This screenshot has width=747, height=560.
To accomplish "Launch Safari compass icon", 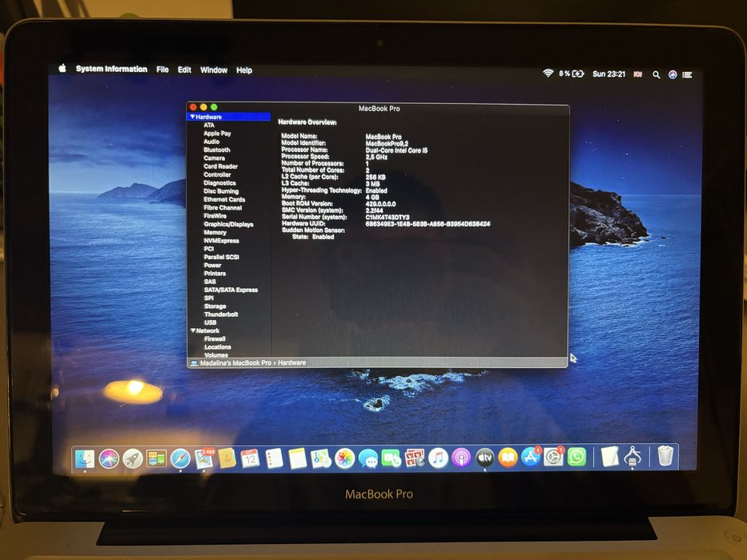I will click(x=181, y=459).
